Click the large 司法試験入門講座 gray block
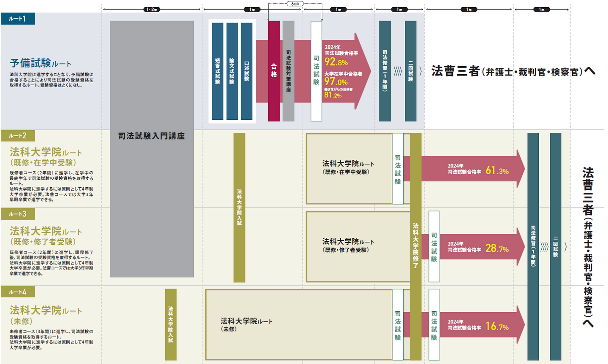The image size is (608, 364). (x=152, y=148)
